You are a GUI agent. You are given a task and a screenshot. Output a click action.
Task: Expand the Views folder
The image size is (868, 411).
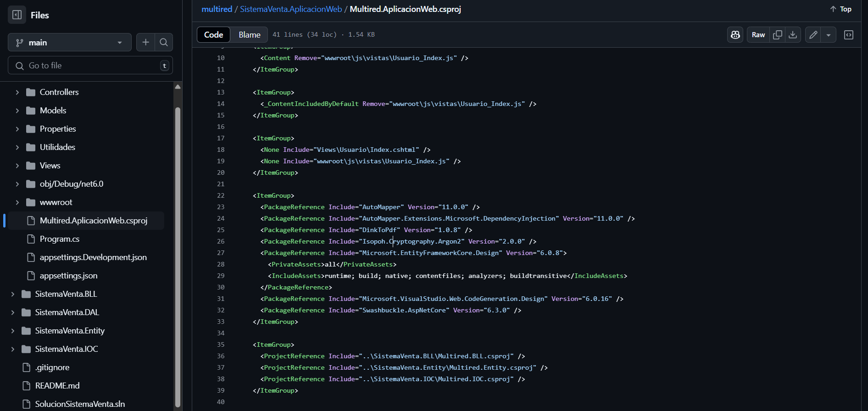coord(17,166)
